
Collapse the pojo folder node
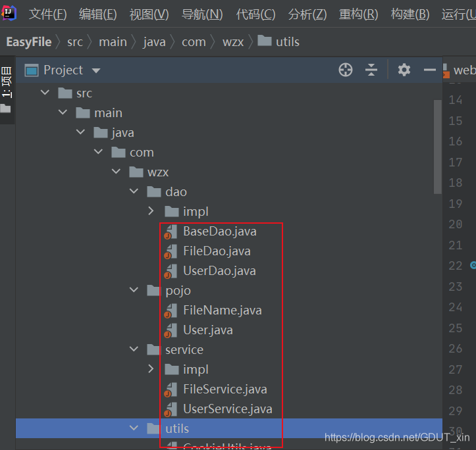click(x=134, y=289)
